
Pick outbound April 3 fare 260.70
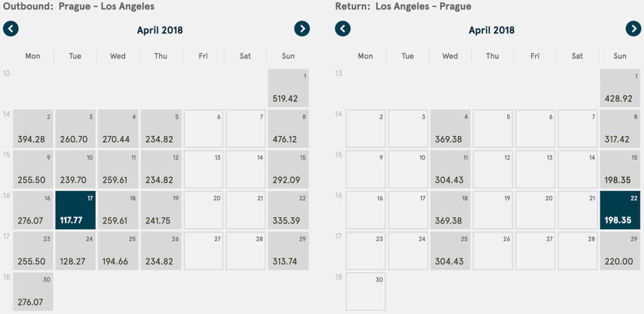75,129
